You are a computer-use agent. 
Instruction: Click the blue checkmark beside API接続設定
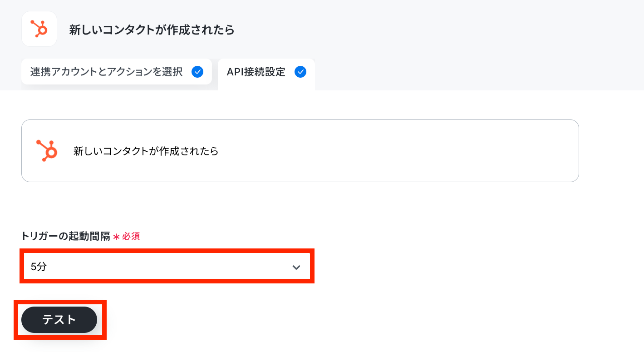(x=300, y=72)
